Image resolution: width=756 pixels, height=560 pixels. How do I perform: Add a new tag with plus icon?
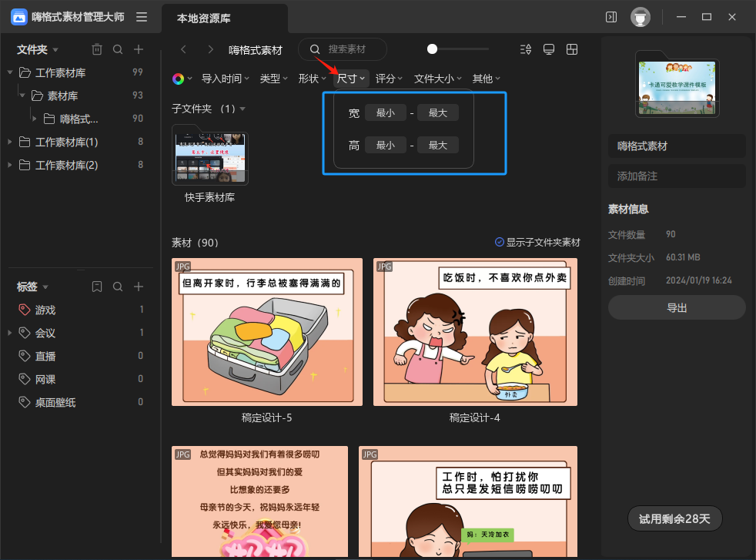pos(139,287)
